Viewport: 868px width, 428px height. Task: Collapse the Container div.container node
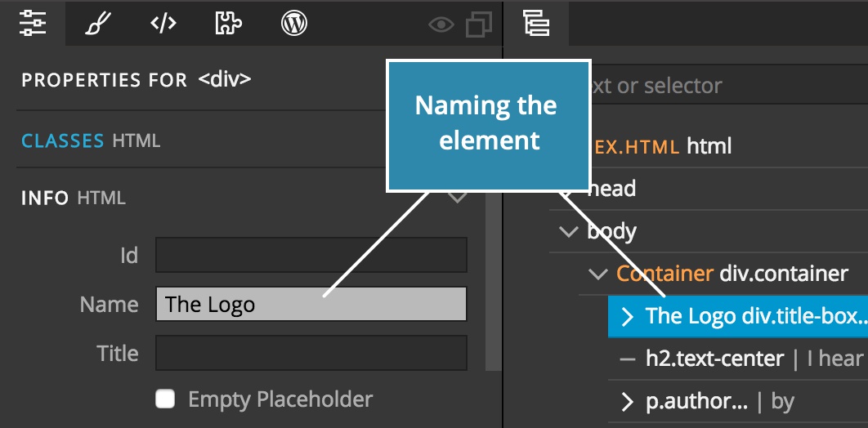pos(598,274)
